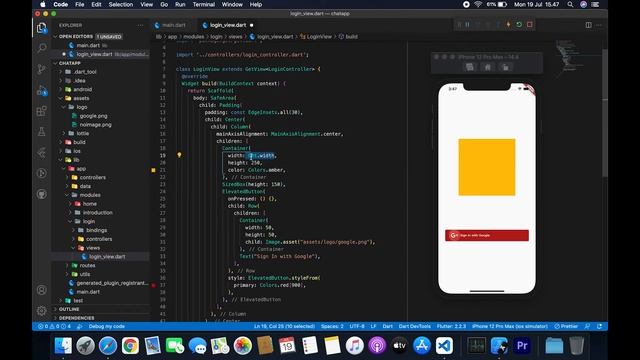Click Dart DevTools in the status bar
This screenshot has height=360, width=640.
(414, 326)
